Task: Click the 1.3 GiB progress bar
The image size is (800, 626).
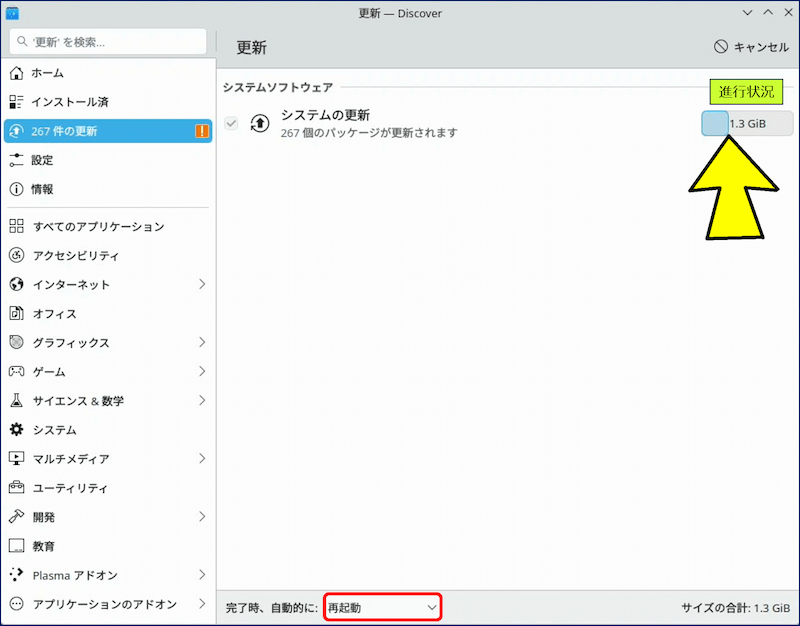Action: point(747,124)
